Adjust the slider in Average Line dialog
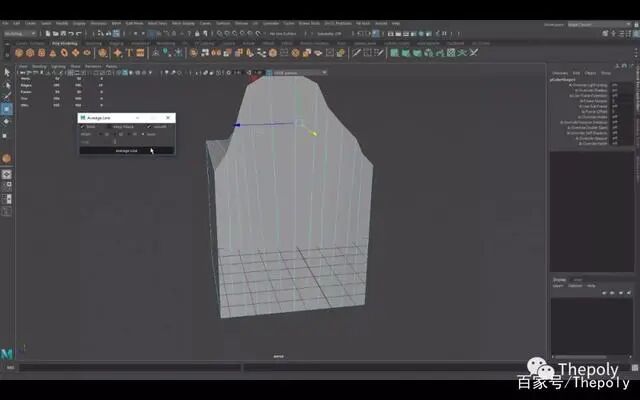This screenshot has height=400, width=640. [115, 142]
